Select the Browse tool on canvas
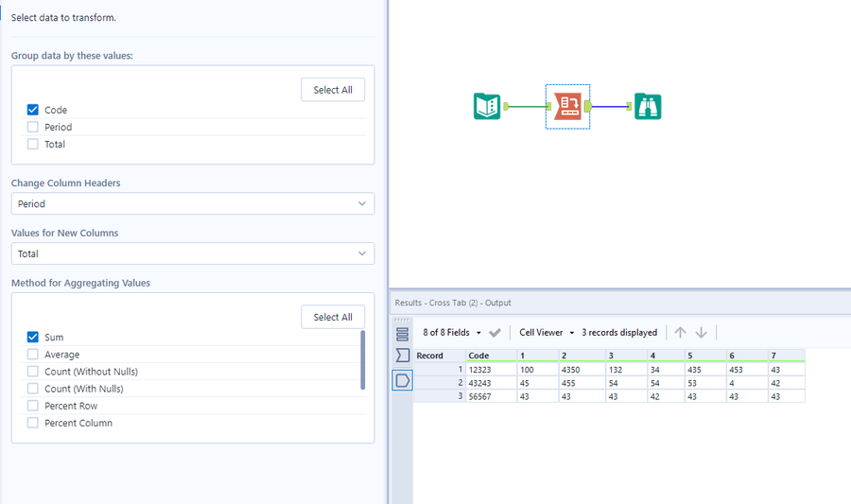Image resolution: width=851 pixels, height=504 pixels. click(x=648, y=106)
